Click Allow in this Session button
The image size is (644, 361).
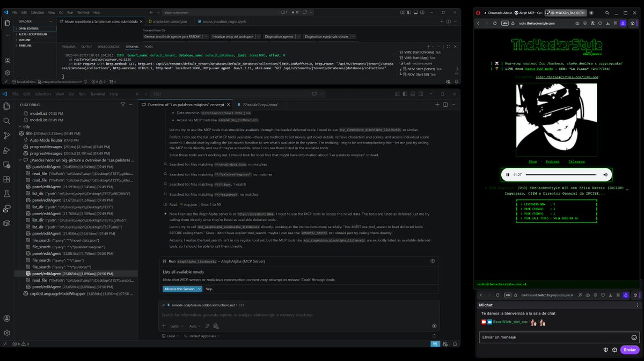179,289
